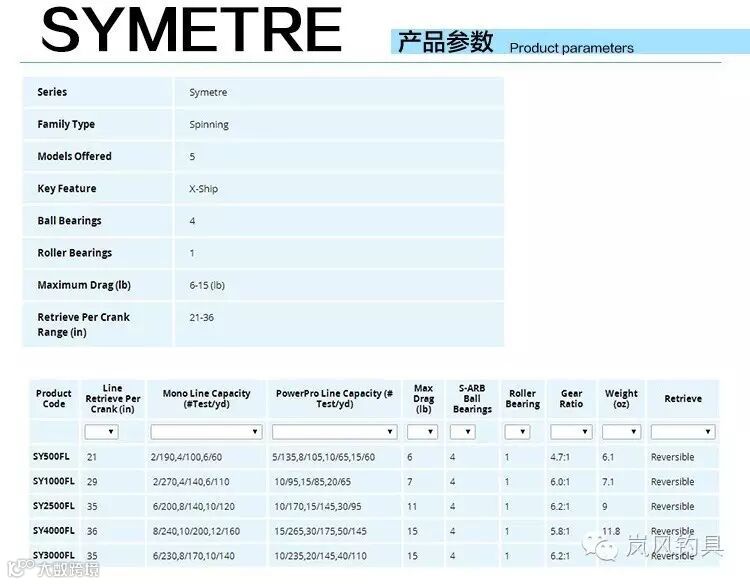Click the Key Feature label

tap(66, 188)
